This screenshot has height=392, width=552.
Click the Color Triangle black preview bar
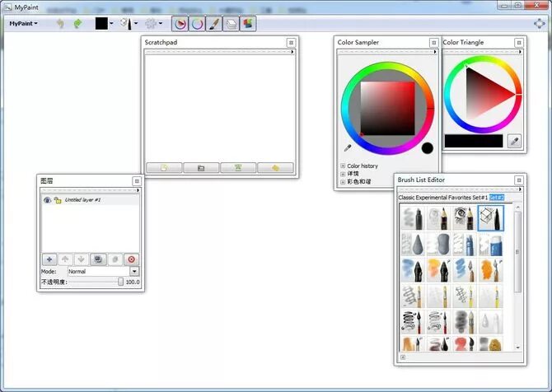474,141
